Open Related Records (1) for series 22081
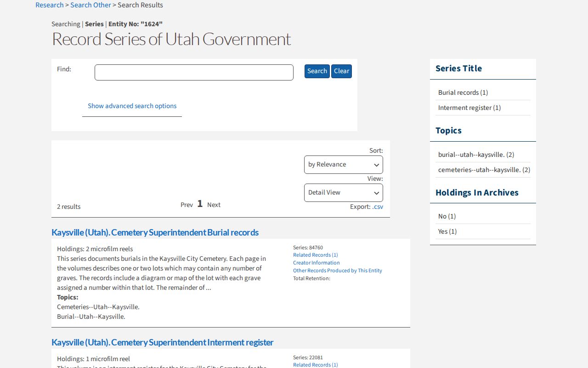588x368 pixels. coord(316,365)
